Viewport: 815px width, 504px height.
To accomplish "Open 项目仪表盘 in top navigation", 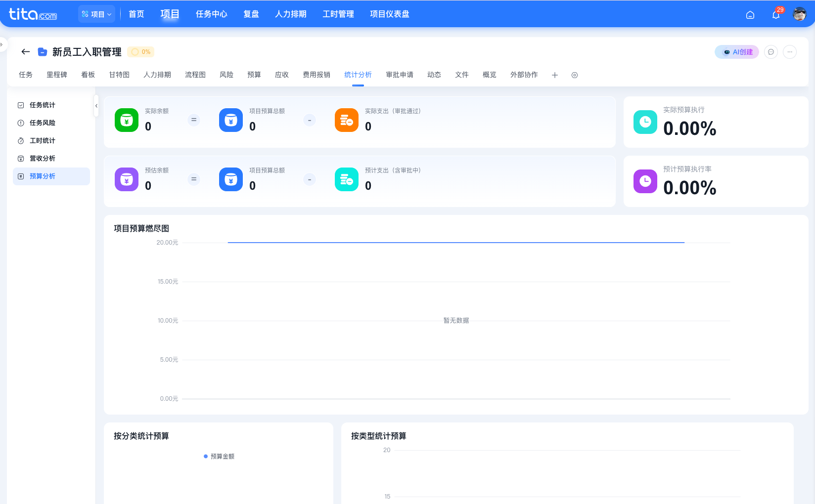I will coord(390,14).
